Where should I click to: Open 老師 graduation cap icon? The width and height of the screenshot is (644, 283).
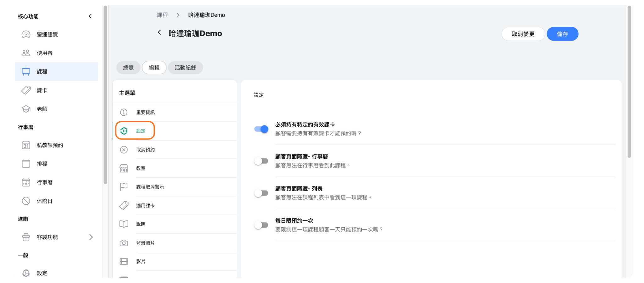point(26,109)
